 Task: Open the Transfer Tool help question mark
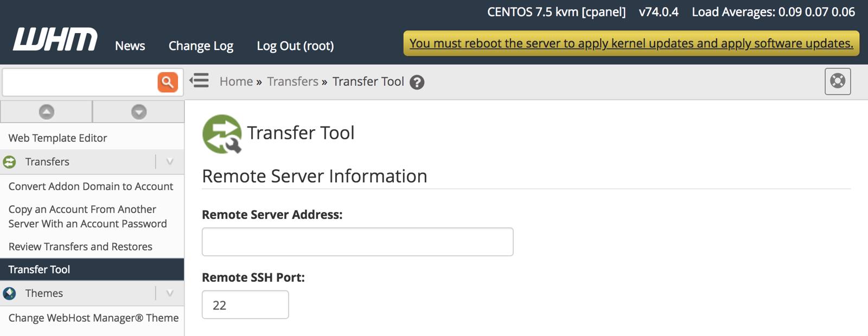[417, 82]
